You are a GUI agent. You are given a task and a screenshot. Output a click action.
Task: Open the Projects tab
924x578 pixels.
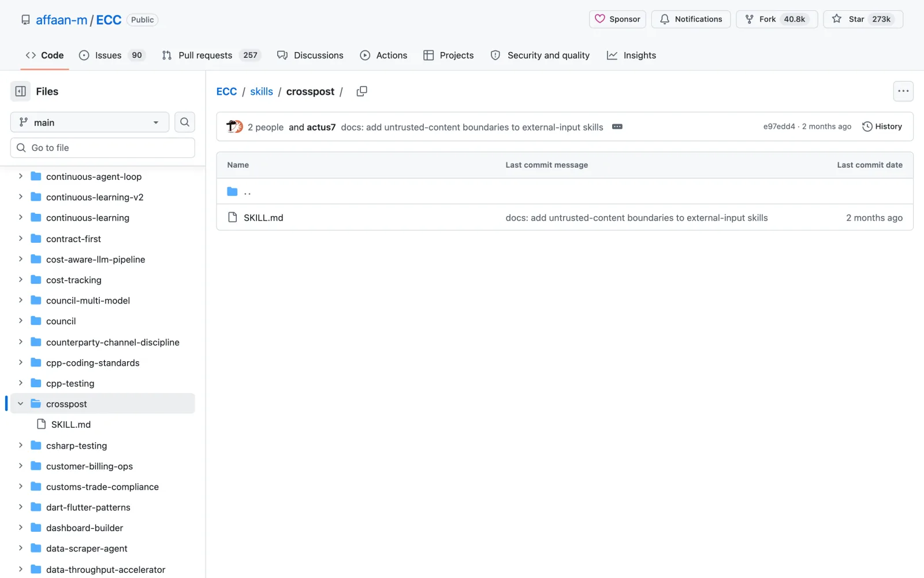click(x=448, y=55)
